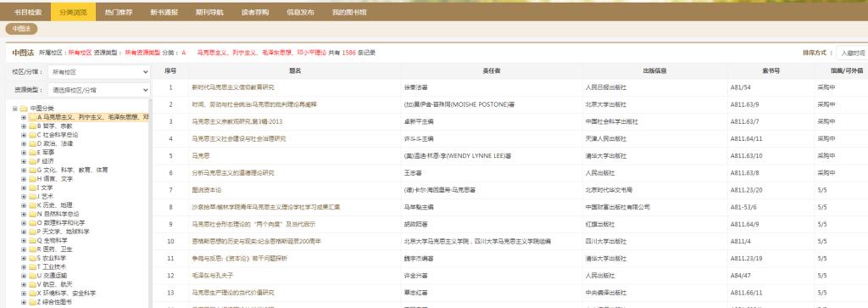Click folder icon of J 艺术

[x=32, y=197]
